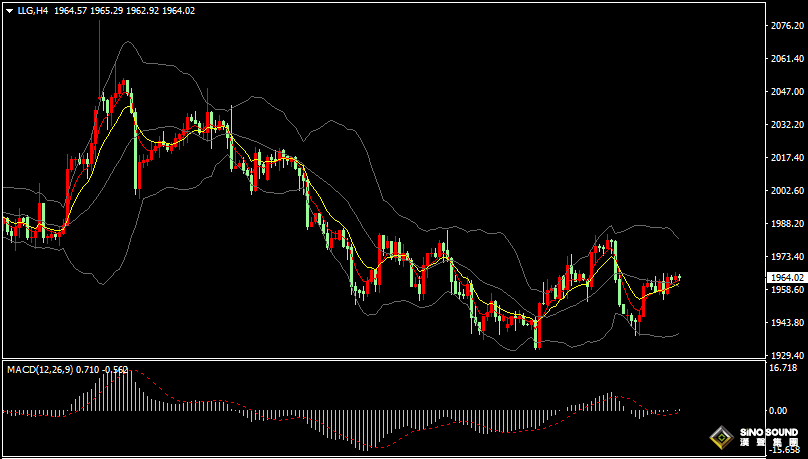Click the divider between price chart and MACD panel
Image resolution: width=808 pixels, height=459 pixels.
(x=382, y=359)
